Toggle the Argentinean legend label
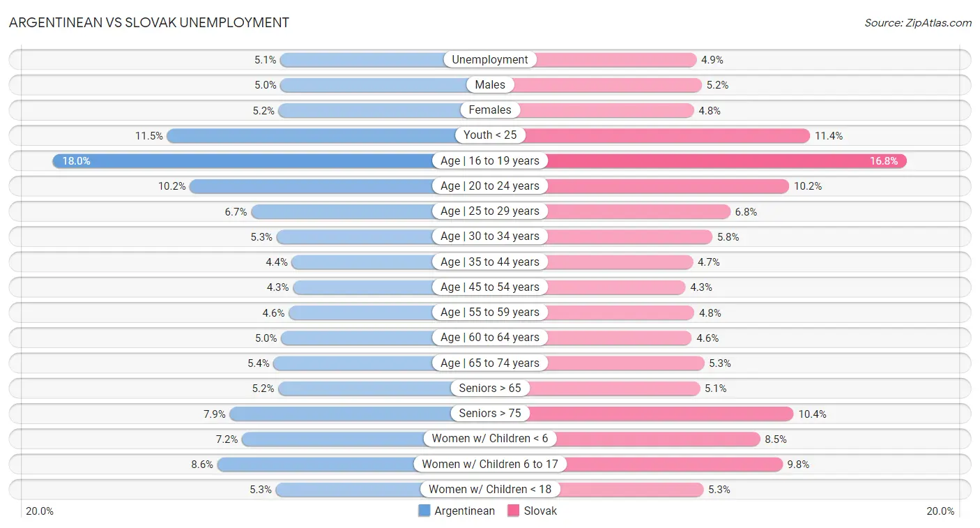980x528 pixels. point(464,511)
